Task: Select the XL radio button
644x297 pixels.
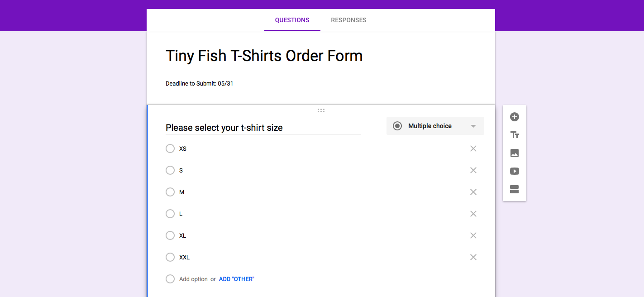Action: pyautogui.click(x=170, y=235)
